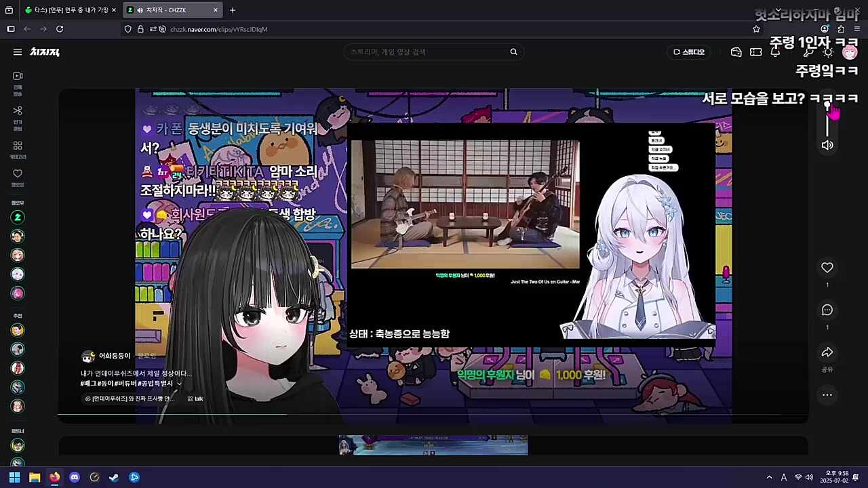Open the list-all-tabs chevron
This screenshot has height=488, width=868.
tap(778, 10)
